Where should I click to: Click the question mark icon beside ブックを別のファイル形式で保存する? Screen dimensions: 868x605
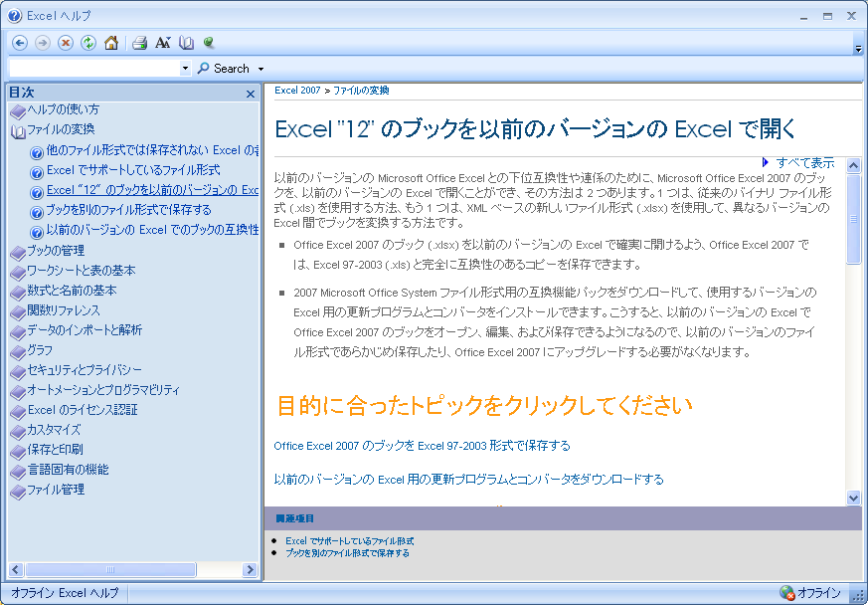coord(37,212)
